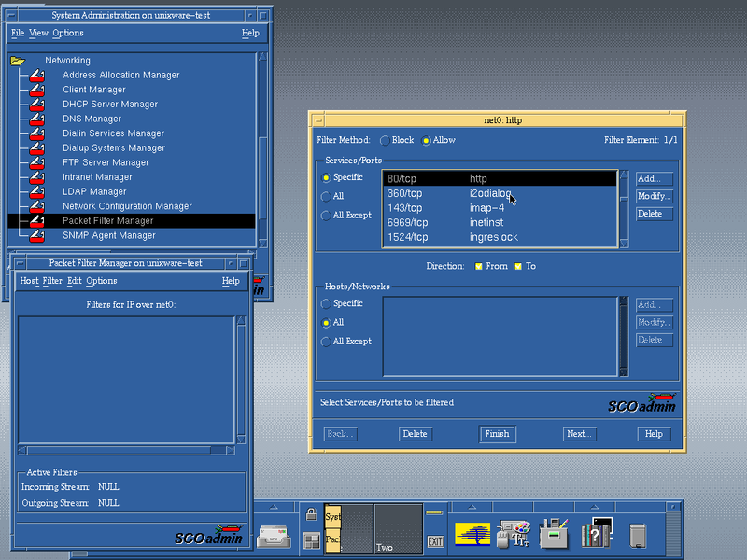The image size is (747, 560).
Task: Open the Host menu in Packet Filter Manager
Action: point(29,281)
